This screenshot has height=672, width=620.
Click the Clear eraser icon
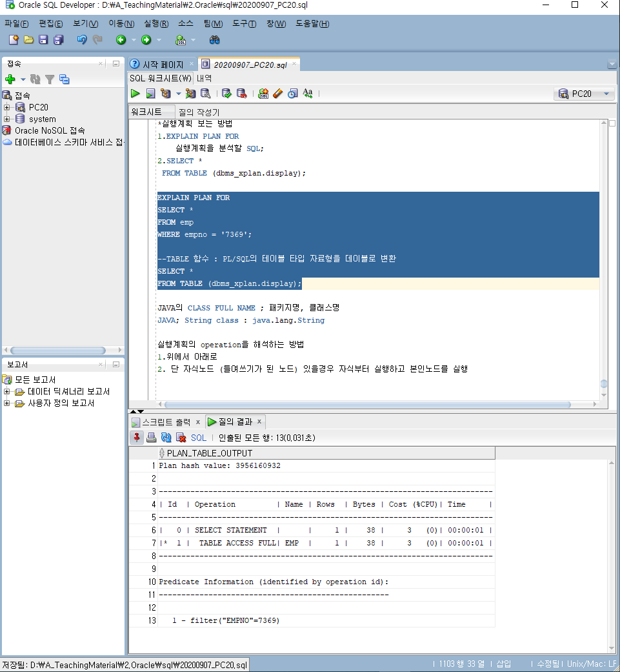(278, 94)
